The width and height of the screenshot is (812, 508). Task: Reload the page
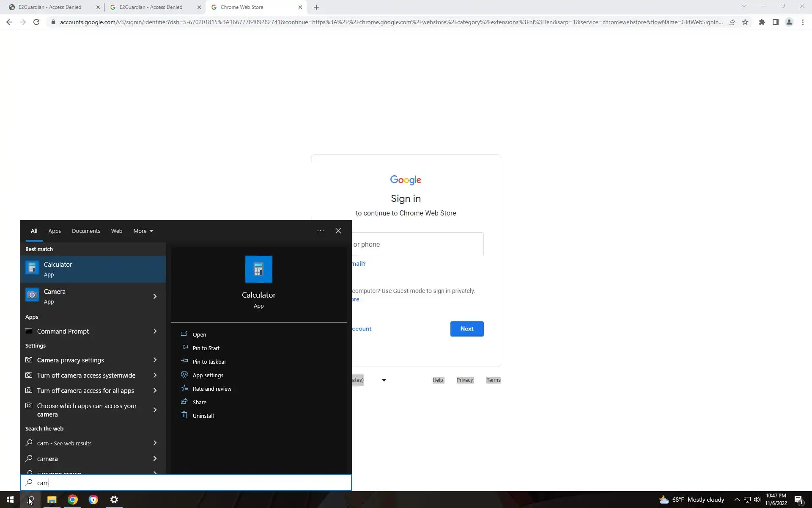pos(36,22)
